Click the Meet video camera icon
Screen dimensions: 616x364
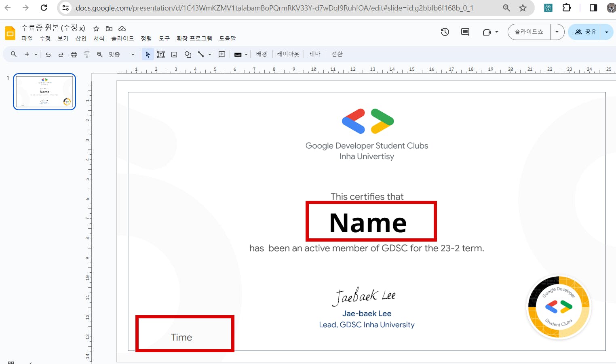[x=487, y=32]
